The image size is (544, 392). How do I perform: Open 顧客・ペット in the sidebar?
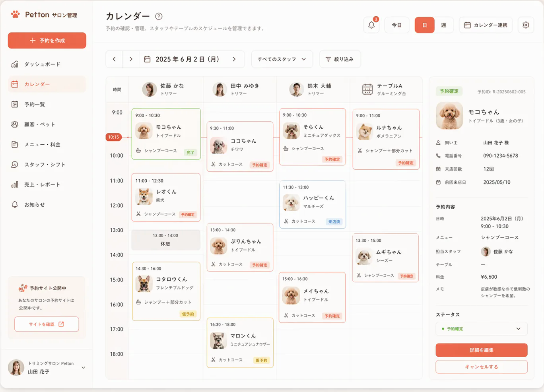[x=47, y=124]
